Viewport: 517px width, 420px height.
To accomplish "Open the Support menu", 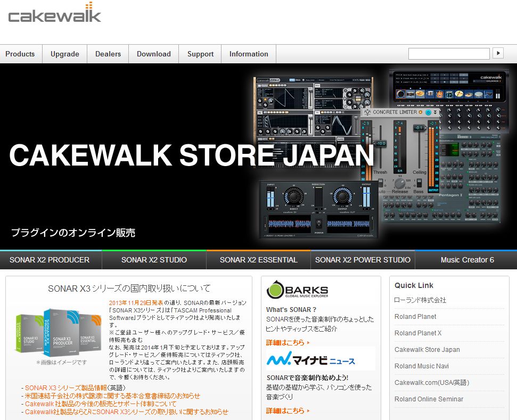I will (x=200, y=54).
